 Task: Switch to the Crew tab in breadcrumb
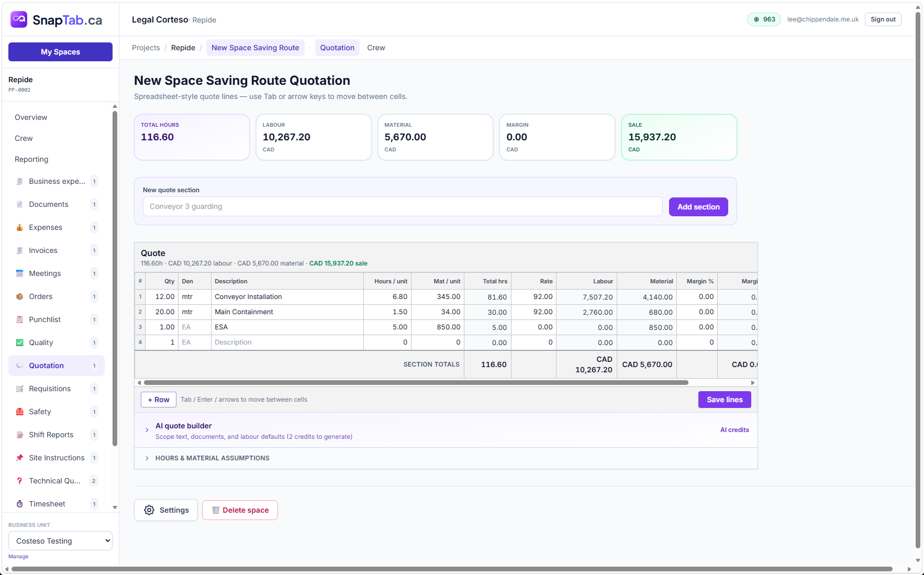[376, 48]
